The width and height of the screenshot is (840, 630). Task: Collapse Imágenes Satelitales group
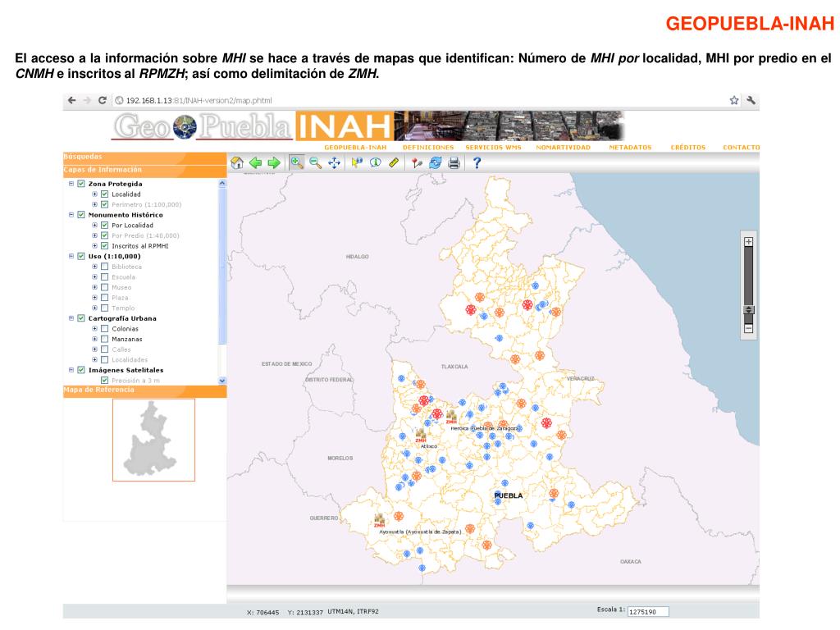point(71,370)
